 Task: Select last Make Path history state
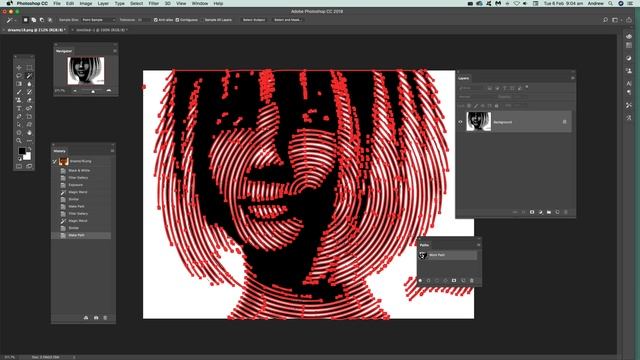coord(82,236)
